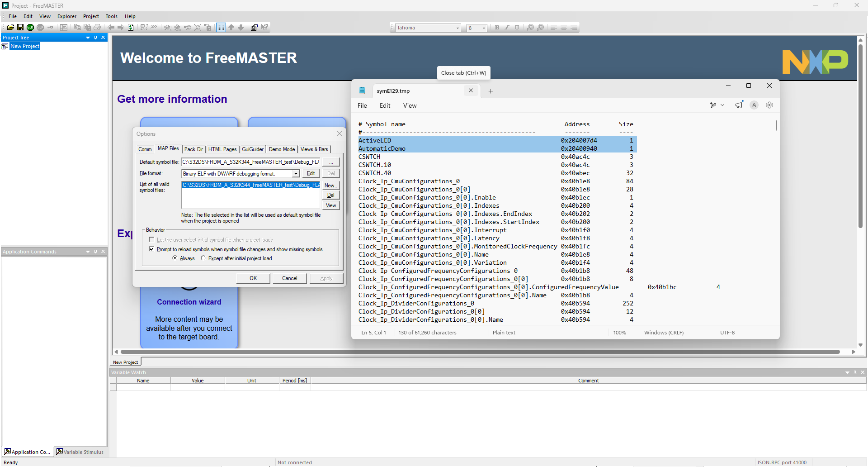Open the Application Commands panel dropdown arrow
Image resolution: width=868 pixels, height=467 pixels.
[88, 252]
